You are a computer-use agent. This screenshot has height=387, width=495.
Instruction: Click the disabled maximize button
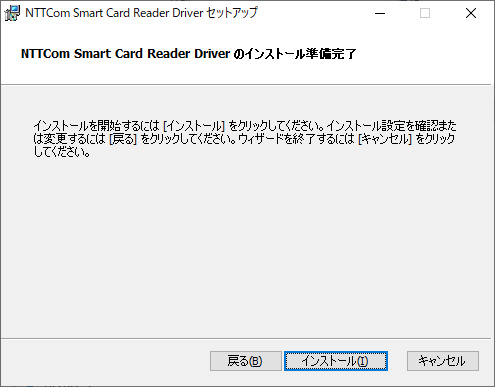click(425, 13)
